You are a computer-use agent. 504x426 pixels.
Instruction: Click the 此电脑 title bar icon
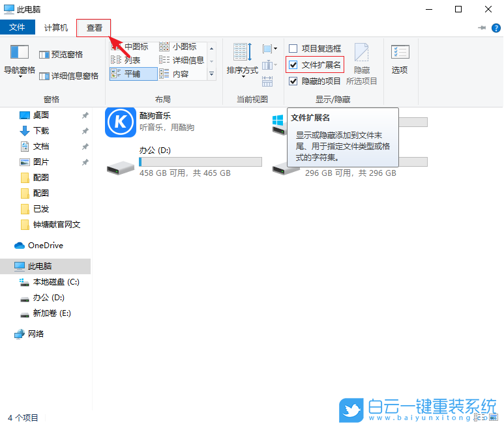pos(9,9)
